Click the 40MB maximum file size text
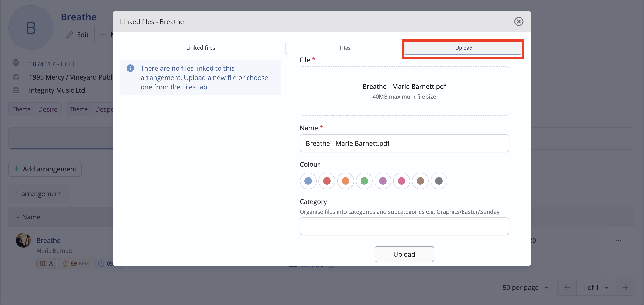644x305 pixels. (404, 97)
